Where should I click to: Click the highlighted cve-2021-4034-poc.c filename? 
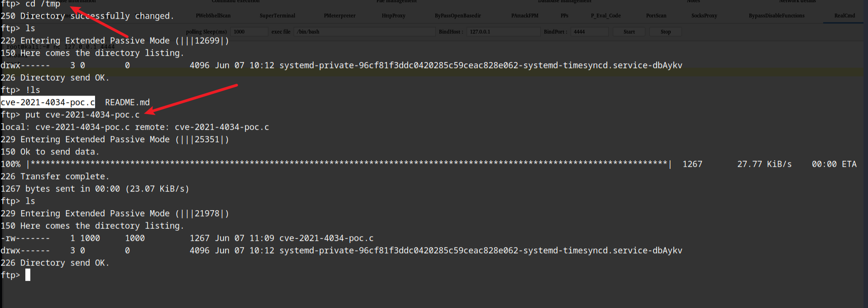pyautogui.click(x=48, y=102)
